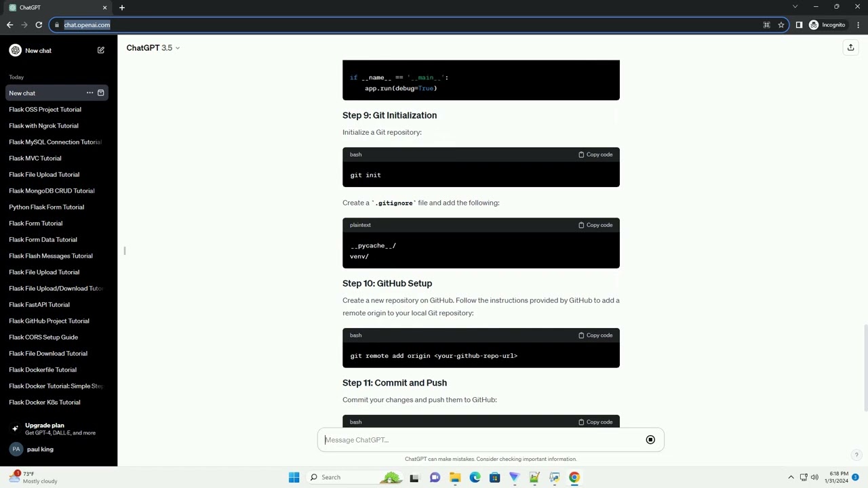Click the page vertical scrollbar
The image size is (868, 488).
click(x=865, y=368)
